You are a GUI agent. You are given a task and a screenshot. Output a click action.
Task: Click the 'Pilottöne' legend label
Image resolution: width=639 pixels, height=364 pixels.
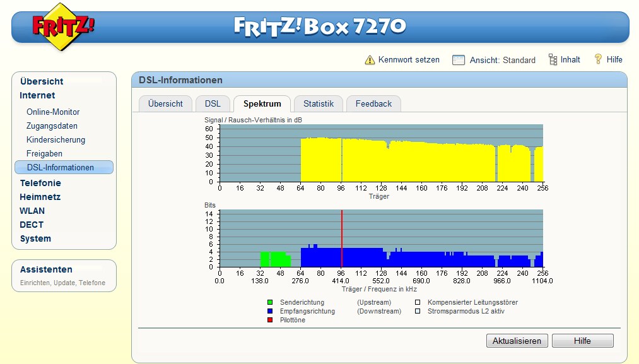(x=292, y=320)
